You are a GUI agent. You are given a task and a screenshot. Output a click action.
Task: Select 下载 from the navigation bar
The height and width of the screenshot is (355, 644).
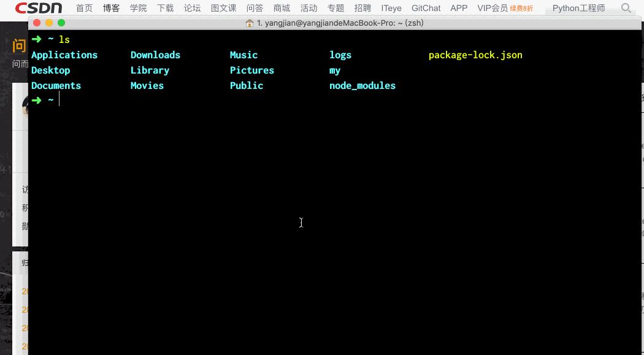165,8
